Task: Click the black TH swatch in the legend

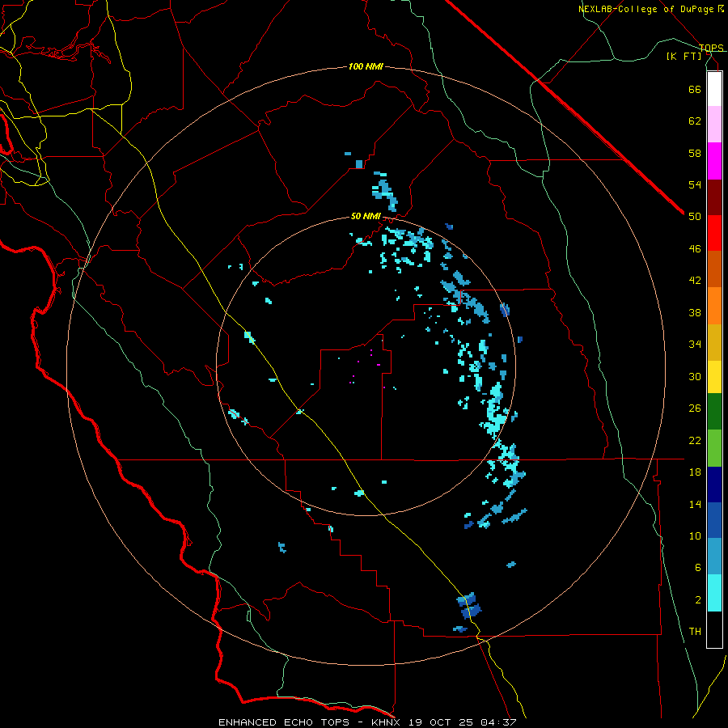Action: pos(714,629)
